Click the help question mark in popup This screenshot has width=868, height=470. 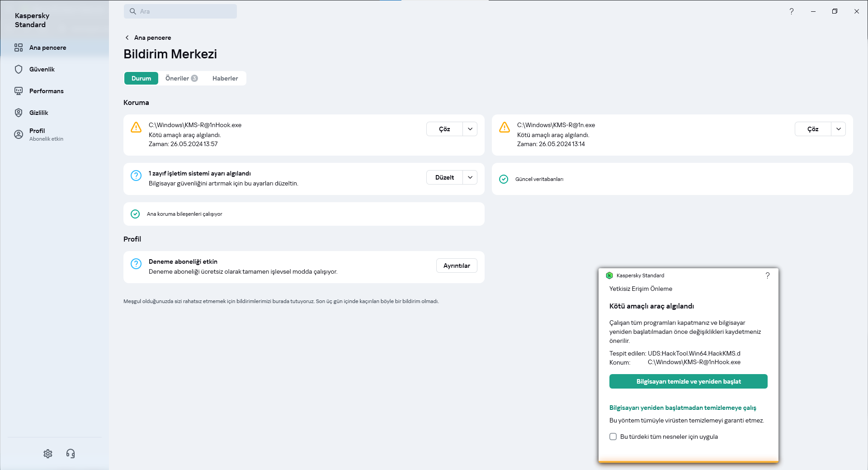click(767, 275)
